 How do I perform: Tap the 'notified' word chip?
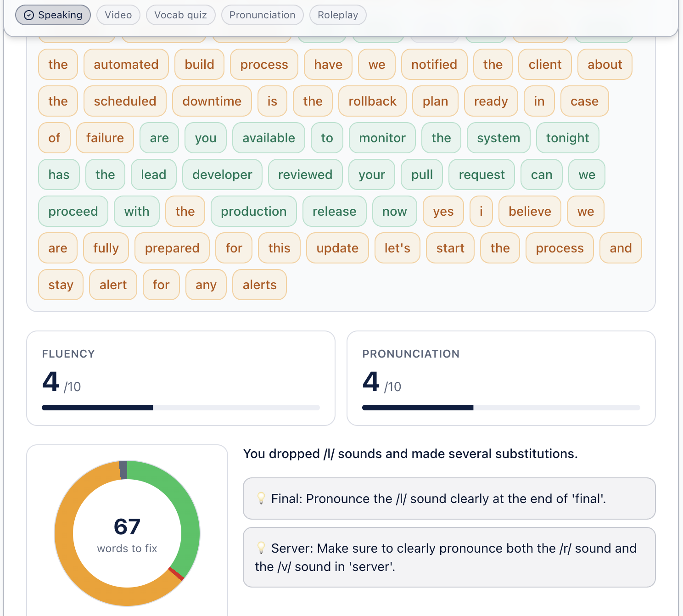pos(434,64)
